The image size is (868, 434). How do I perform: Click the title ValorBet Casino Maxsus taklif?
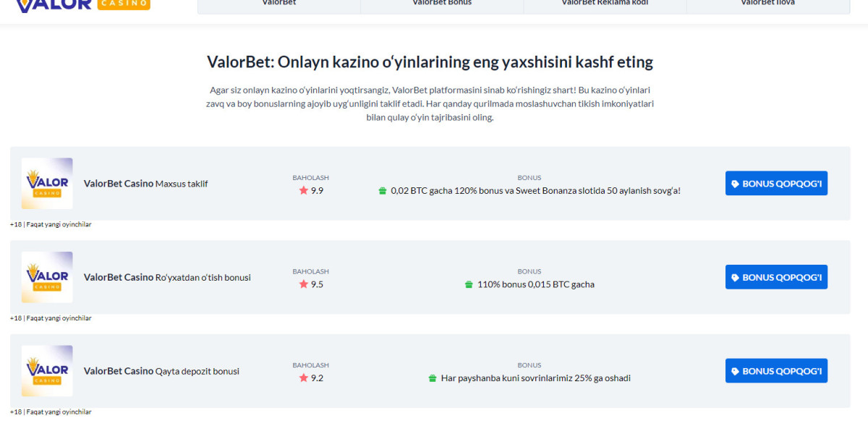coord(145,184)
